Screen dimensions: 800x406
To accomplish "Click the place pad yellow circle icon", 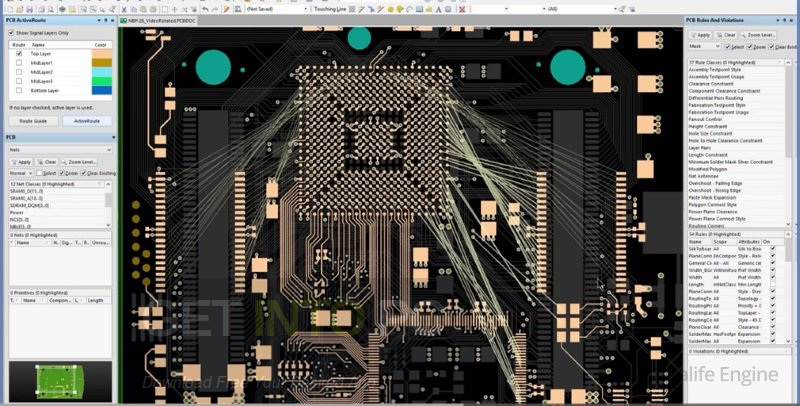I will click(x=390, y=9).
